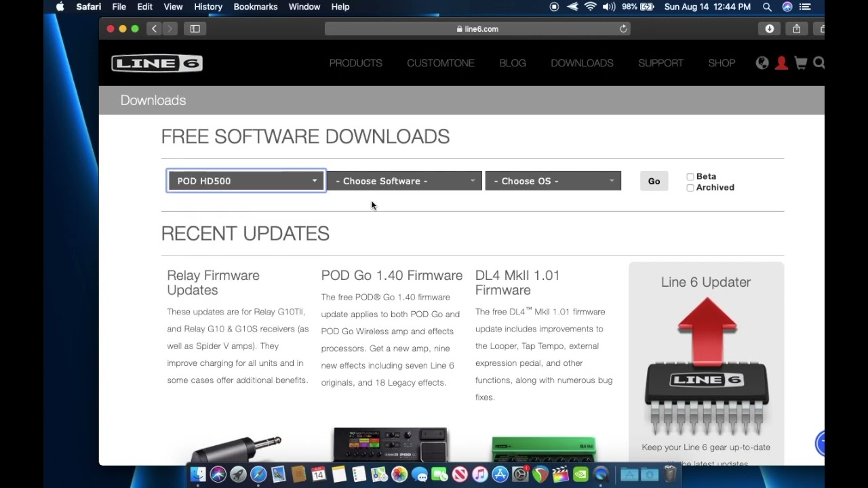Click the Relay transmitter plug image
Image resolution: width=868 pixels, height=488 pixels.
coord(235,451)
